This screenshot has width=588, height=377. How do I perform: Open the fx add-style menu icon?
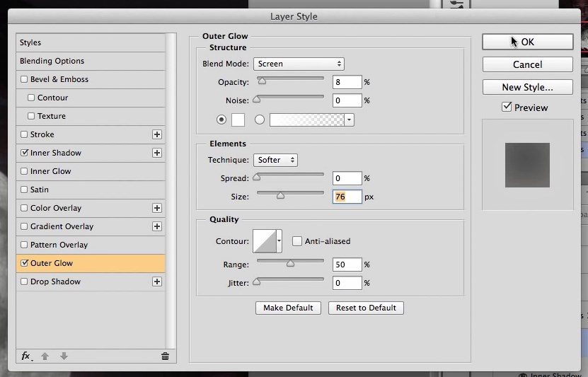point(26,356)
